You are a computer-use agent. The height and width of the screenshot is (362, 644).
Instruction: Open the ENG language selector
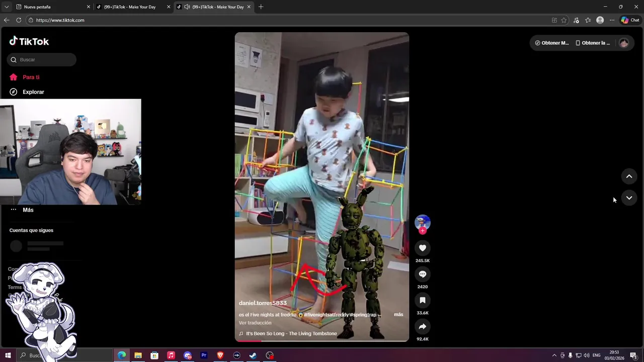pyautogui.click(x=596, y=355)
